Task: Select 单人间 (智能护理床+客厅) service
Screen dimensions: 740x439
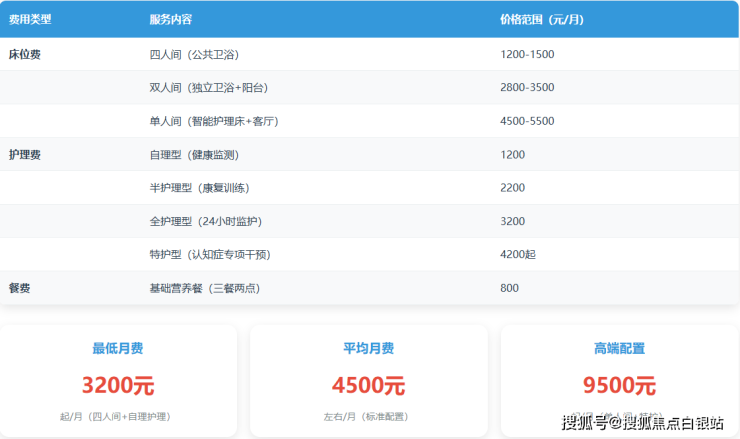Action: [213, 121]
